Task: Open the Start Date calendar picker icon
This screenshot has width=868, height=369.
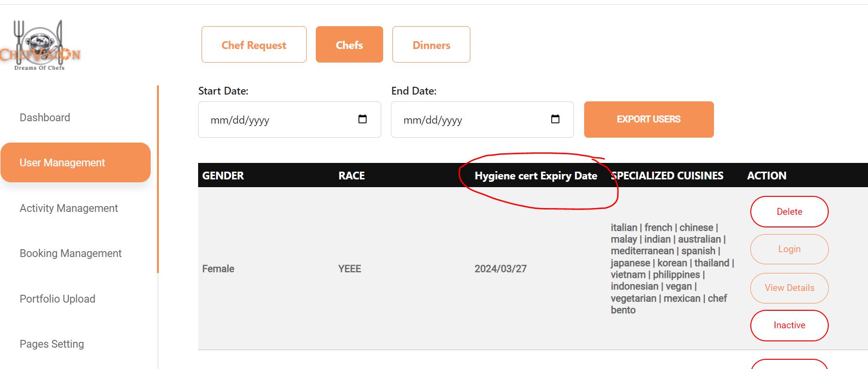Action: coord(362,119)
